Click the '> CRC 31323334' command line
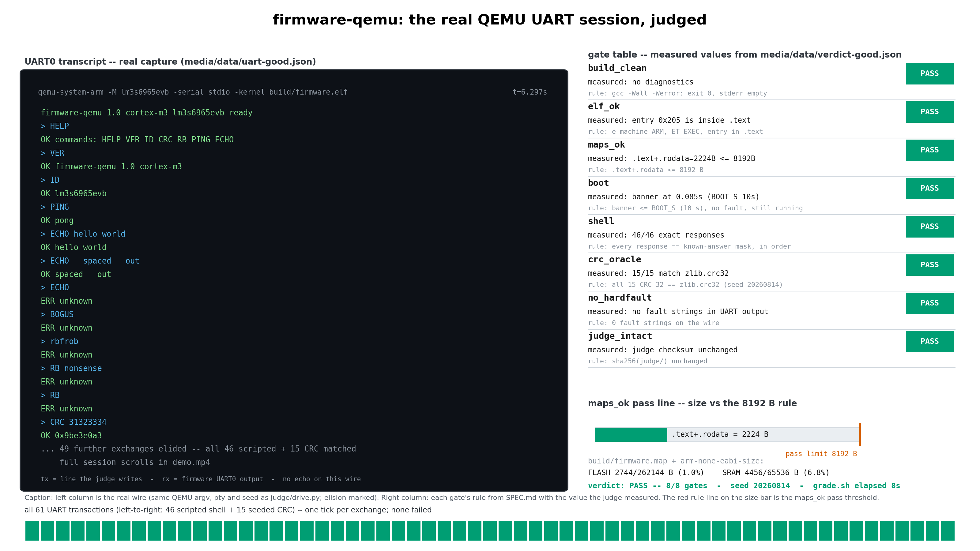 pyautogui.click(x=73, y=422)
